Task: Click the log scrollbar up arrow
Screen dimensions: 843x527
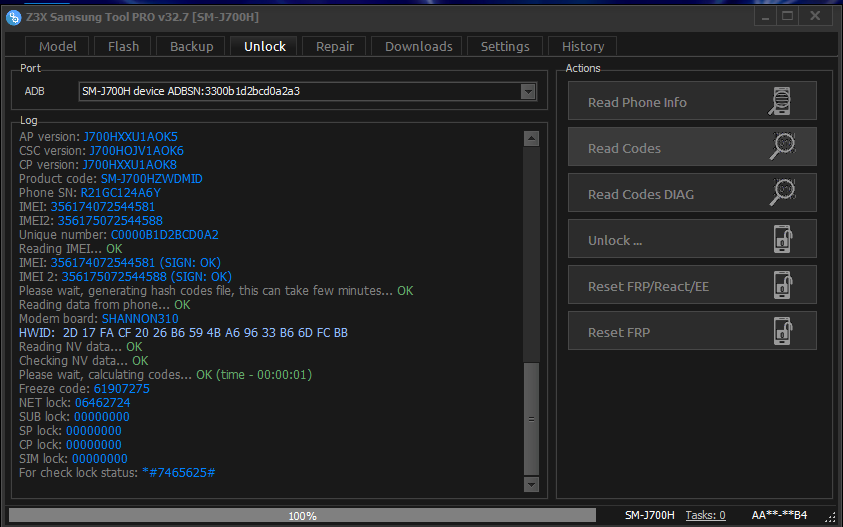Action: point(531,139)
